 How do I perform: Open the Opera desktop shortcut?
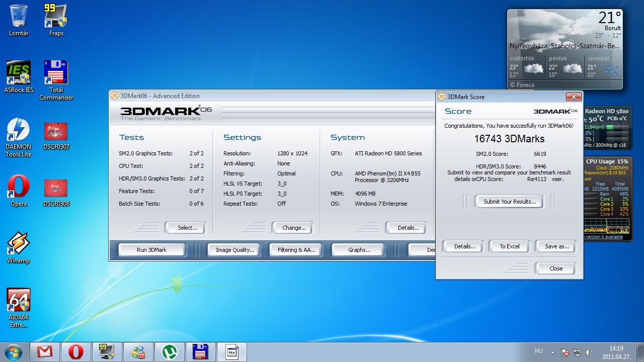[19, 191]
